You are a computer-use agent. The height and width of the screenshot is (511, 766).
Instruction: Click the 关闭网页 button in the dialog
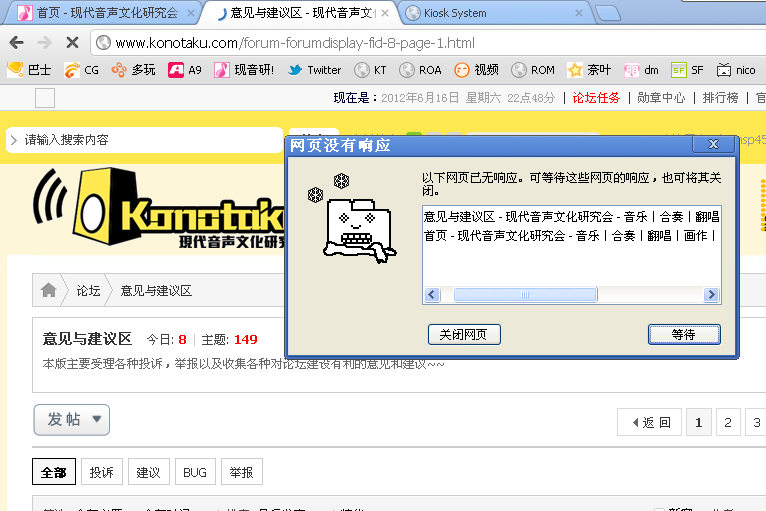pyautogui.click(x=463, y=334)
